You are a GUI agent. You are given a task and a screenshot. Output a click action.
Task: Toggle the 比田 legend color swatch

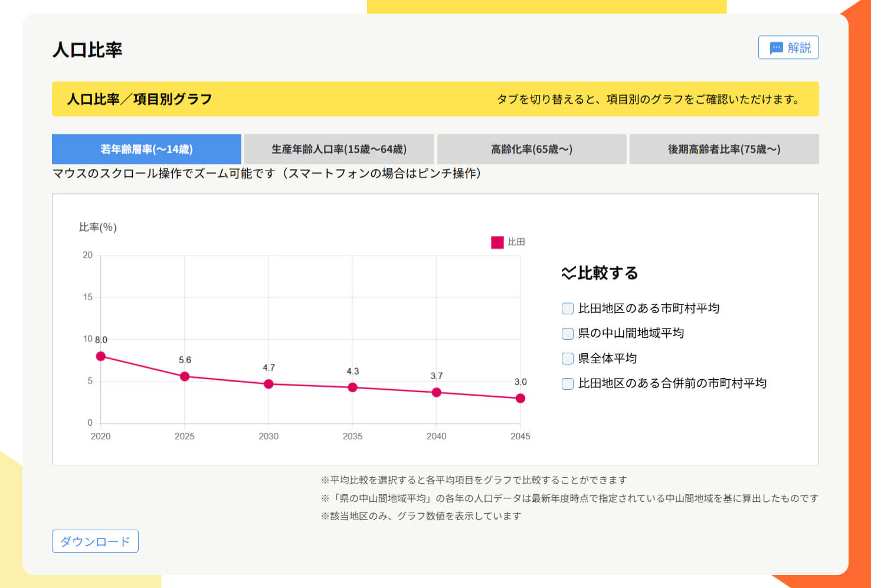coord(497,242)
